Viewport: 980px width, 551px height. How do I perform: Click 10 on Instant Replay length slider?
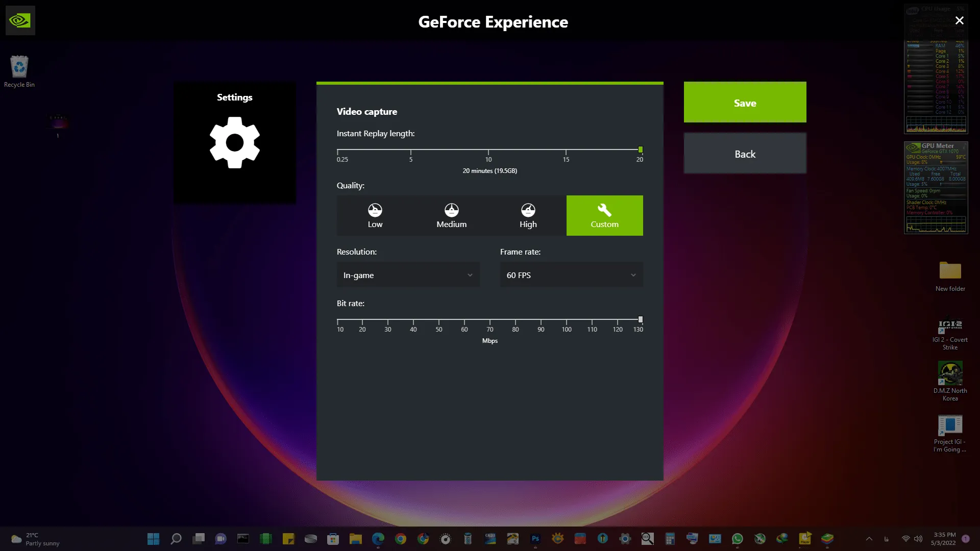click(488, 150)
